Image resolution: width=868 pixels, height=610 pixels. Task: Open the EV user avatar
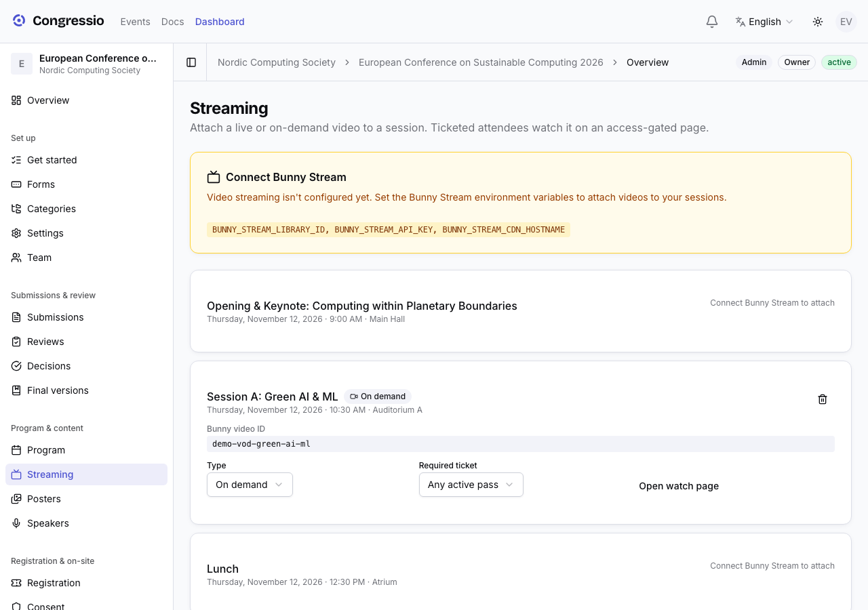click(846, 22)
